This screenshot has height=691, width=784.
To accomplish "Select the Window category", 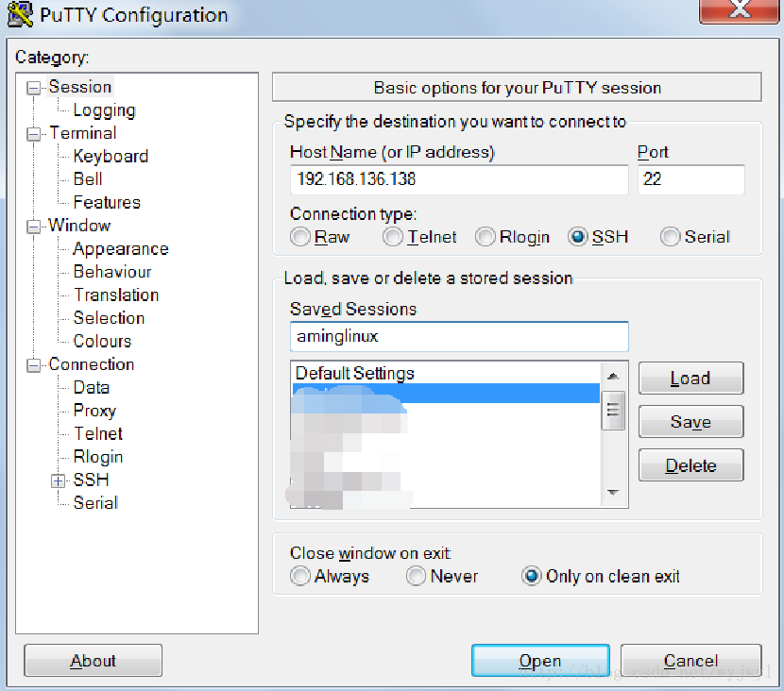I will click(79, 226).
